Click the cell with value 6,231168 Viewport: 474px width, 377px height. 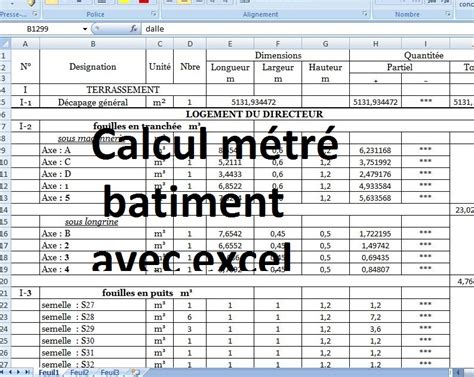376,150
